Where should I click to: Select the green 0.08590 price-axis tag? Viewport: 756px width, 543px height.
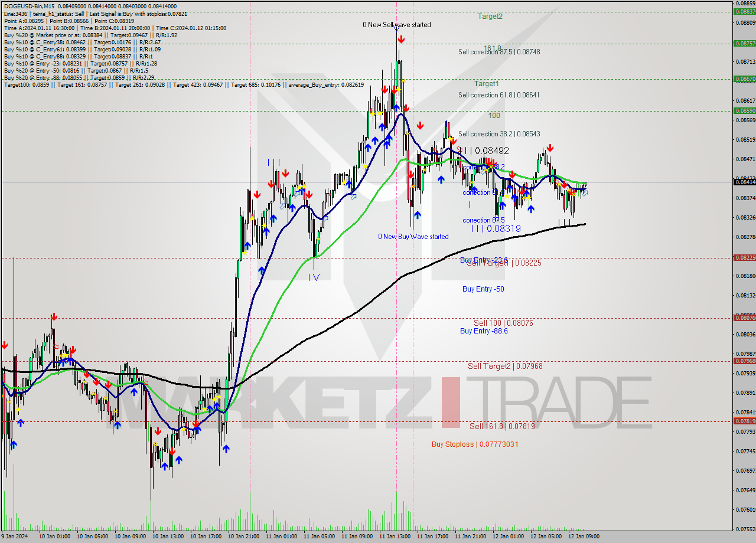(744, 110)
